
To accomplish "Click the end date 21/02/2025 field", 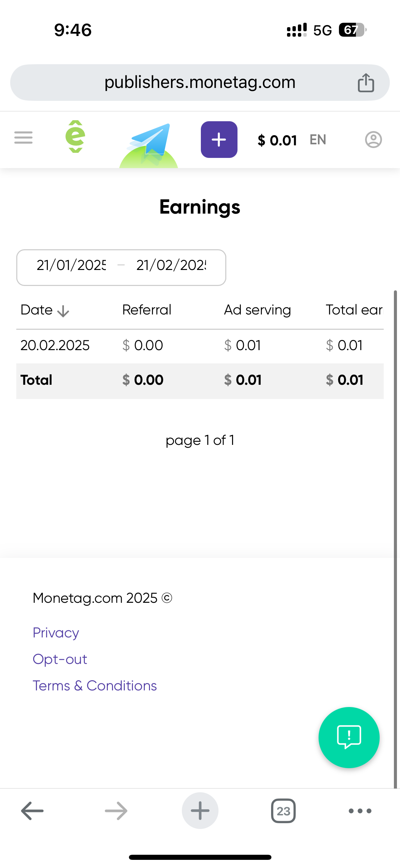I will [171, 265].
